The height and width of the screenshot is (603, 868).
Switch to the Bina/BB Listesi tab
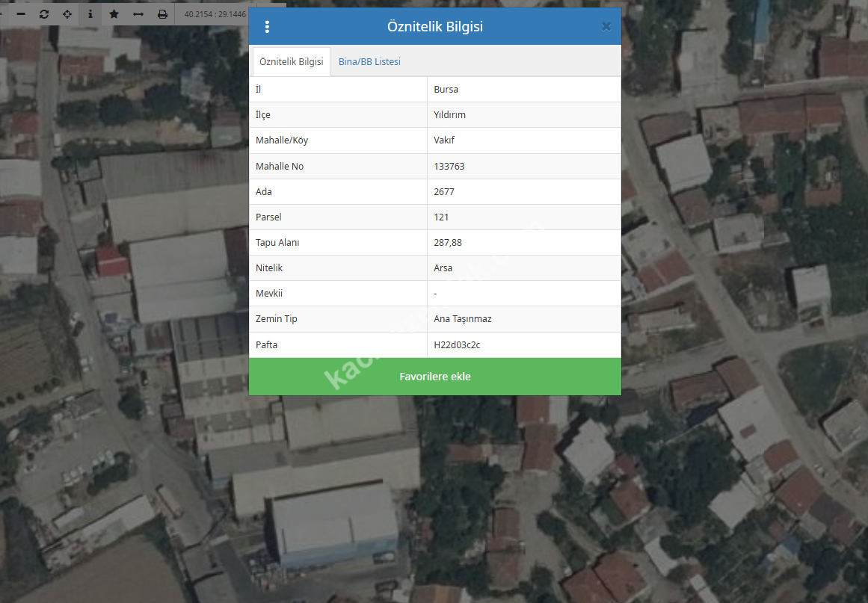click(x=369, y=62)
